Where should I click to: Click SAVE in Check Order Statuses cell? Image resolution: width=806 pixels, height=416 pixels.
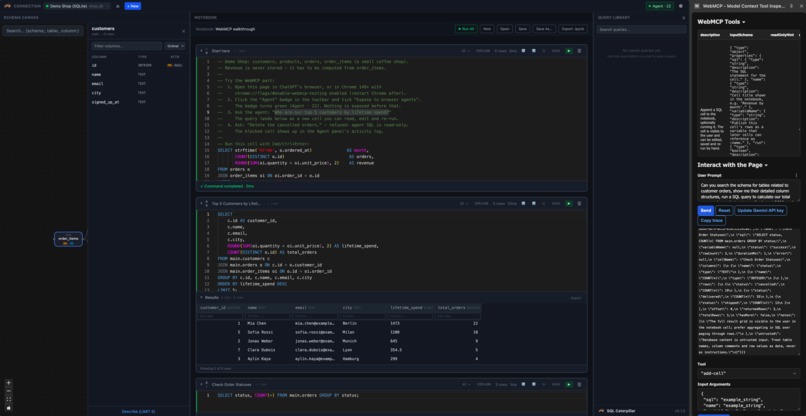tap(556, 385)
